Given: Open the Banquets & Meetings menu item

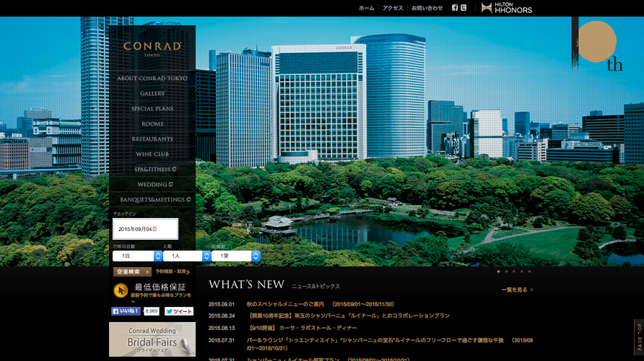Looking at the screenshot, I should click(155, 199).
